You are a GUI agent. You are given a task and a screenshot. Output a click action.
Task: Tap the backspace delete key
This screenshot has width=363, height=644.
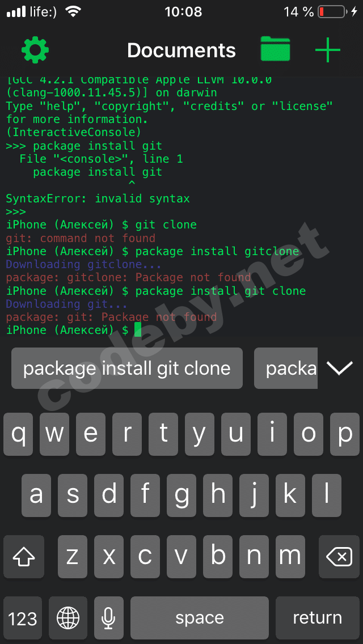pyautogui.click(x=339, y=557)
